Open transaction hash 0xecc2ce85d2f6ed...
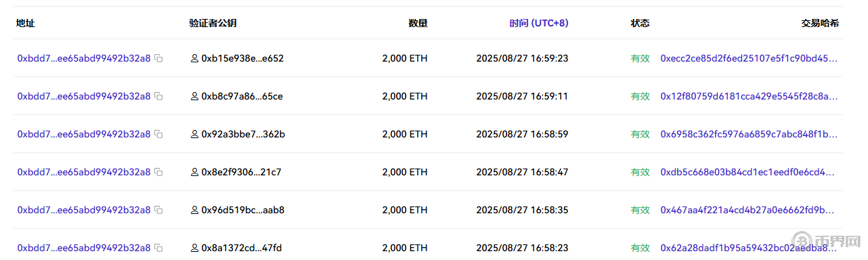The height and width of the screenshot is (260, 868). (x=750, y=59)
